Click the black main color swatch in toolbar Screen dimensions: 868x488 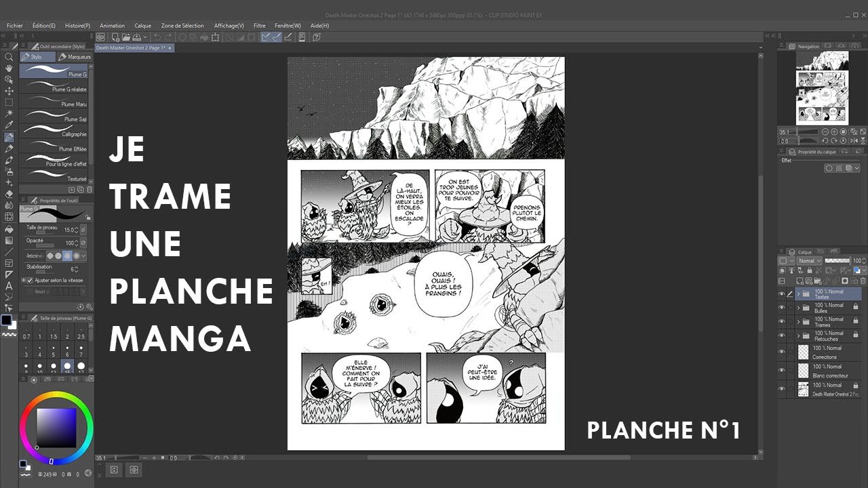pos(6,320)
